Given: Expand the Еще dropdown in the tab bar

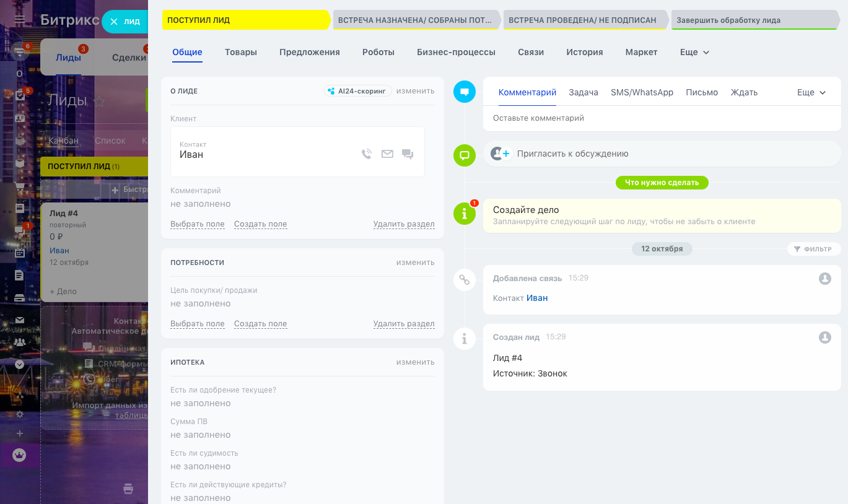Looking at the screenshot, I should coord(694,53).
